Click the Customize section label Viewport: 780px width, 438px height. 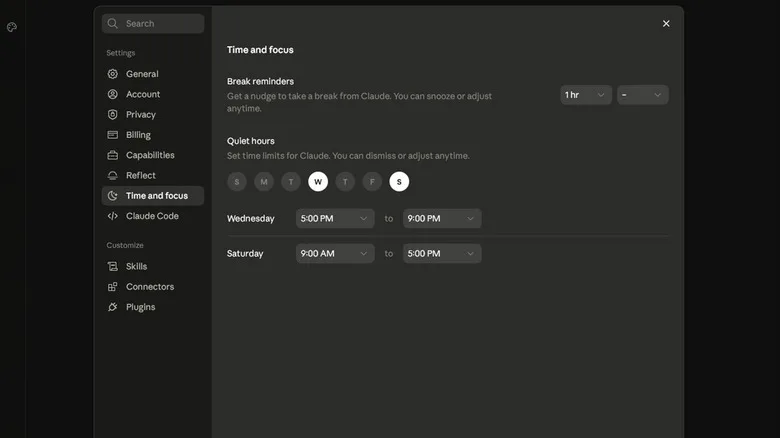click(x=125, y=245)
